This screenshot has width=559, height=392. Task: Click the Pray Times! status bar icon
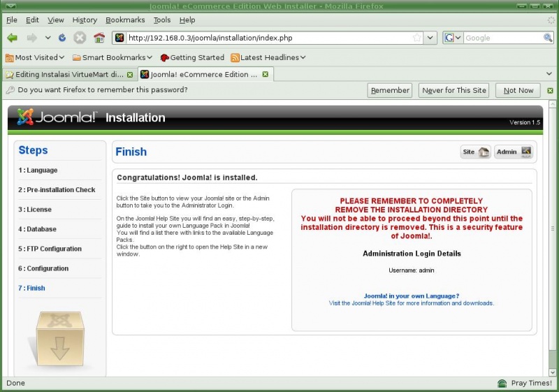pos(502,384)
